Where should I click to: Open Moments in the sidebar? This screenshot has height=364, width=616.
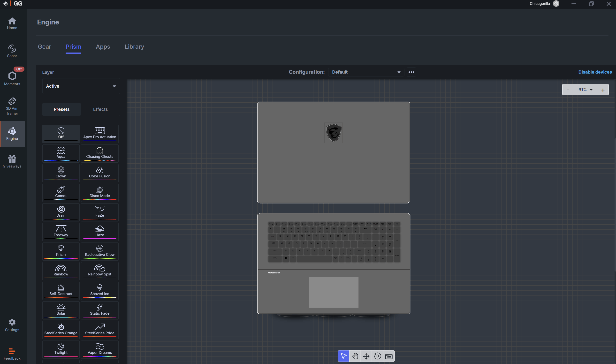[12, 78]
